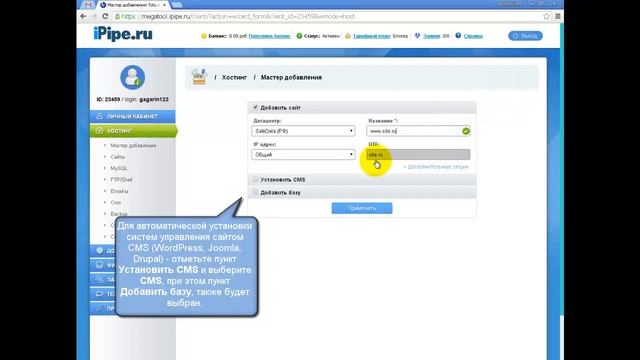The width and height of the screenshot is (640, 360).
Task: Open the user avatar profile icon
Action: tap(132, 77)
